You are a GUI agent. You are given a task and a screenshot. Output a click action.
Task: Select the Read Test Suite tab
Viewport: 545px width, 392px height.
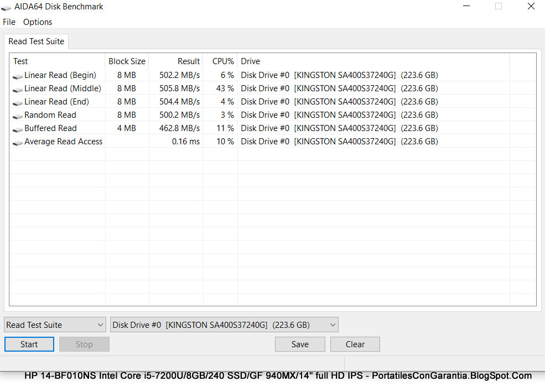tap(36, 41)
